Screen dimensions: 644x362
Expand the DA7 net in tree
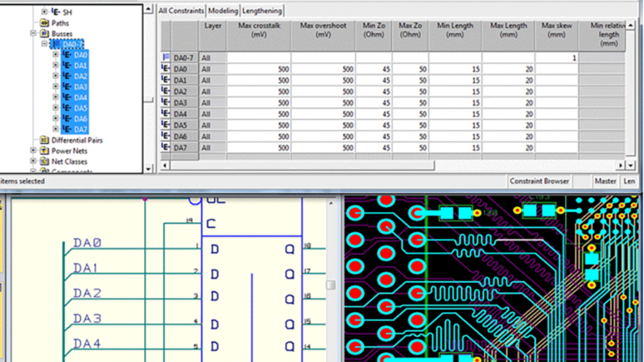coord(56,129)
